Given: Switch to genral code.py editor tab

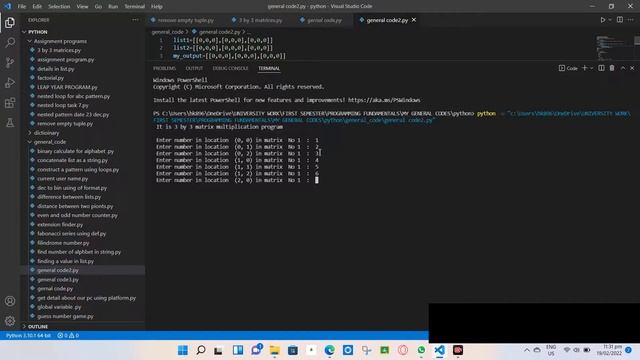Looking at the screenshot, I should [x=321, y=20].
